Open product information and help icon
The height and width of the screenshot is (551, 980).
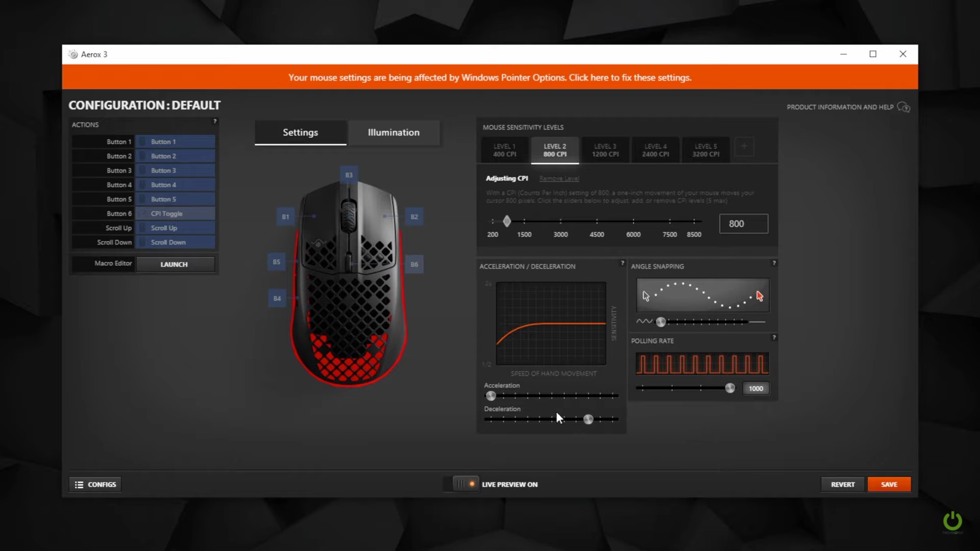tap(903, 107)
